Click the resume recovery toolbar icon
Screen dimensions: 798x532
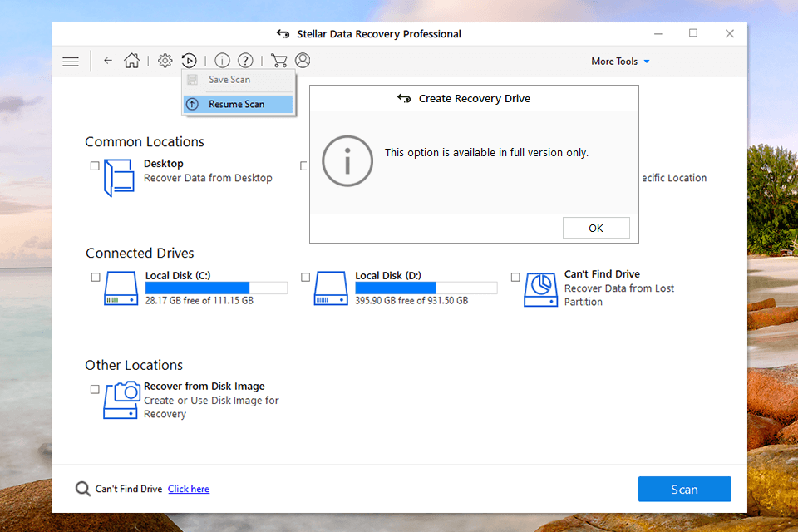(x=190, y=61)
